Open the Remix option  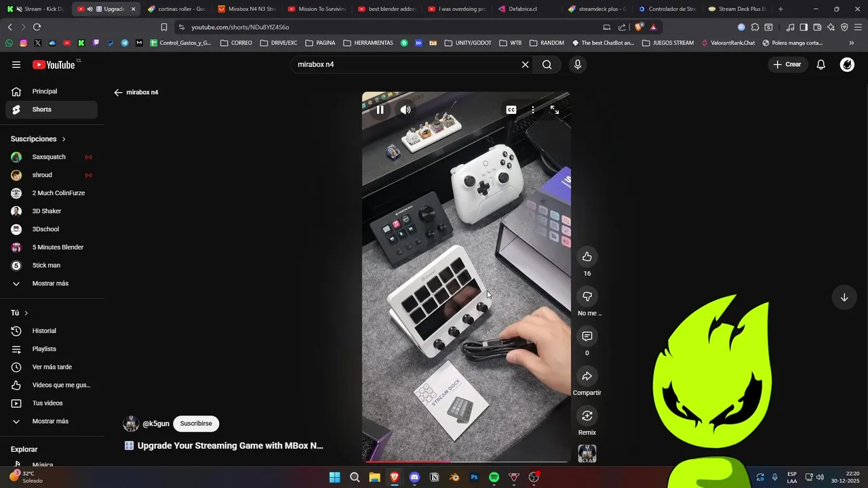point(587,415)
